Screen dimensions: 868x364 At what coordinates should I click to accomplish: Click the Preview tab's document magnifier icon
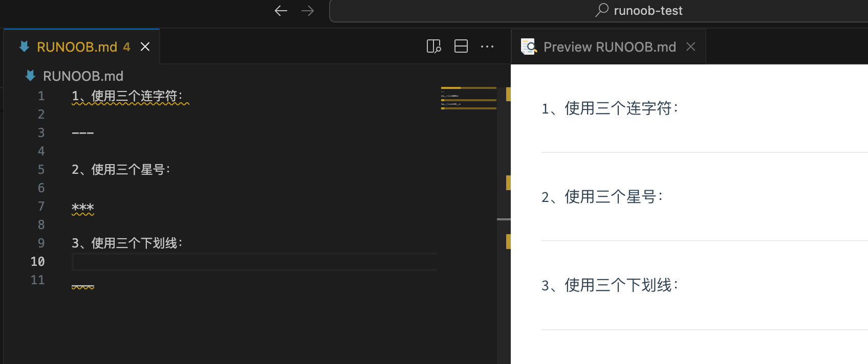tap(528, 47)
